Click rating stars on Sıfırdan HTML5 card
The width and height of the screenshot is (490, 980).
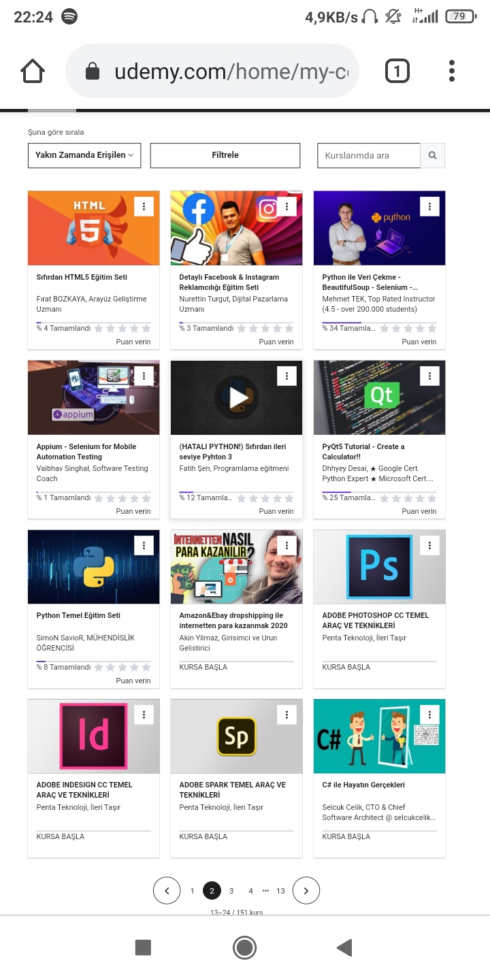point(122,329)
